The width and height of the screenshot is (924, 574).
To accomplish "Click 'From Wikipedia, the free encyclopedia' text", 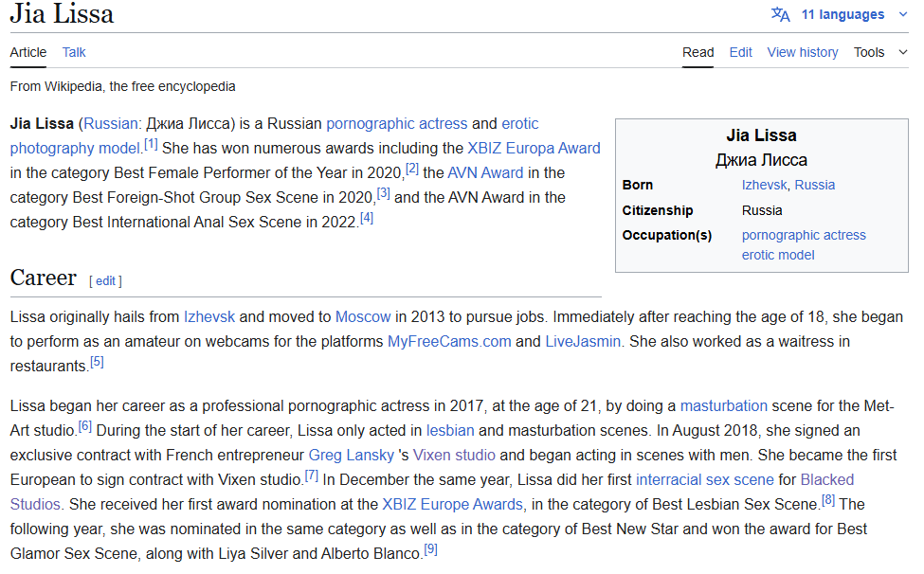I will click(x=122, y=86).
